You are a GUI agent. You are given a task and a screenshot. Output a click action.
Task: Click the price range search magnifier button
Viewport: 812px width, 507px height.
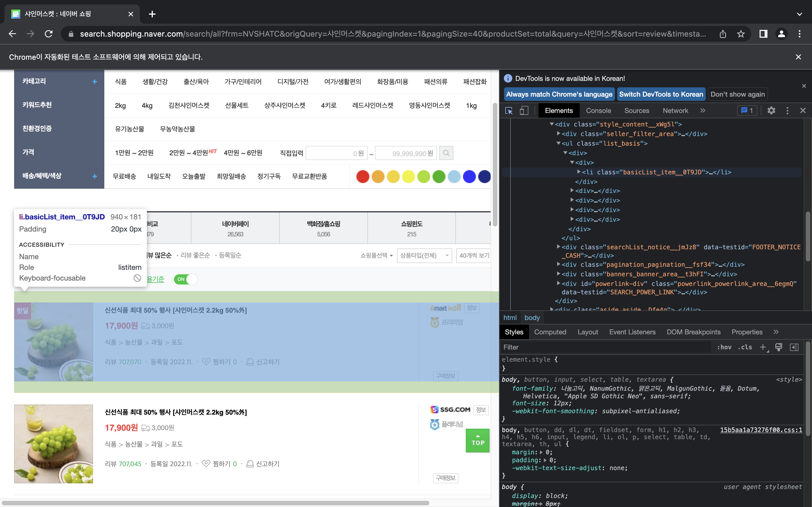(446, 153)
